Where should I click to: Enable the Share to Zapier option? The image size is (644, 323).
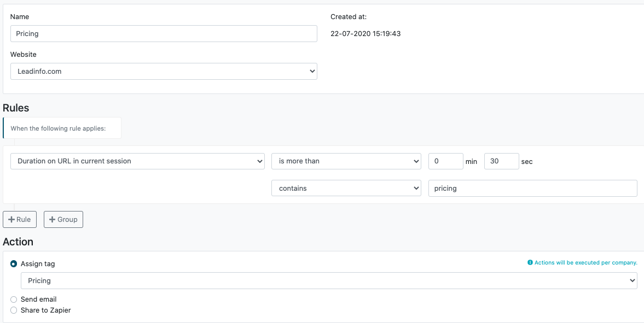point(14,310)
